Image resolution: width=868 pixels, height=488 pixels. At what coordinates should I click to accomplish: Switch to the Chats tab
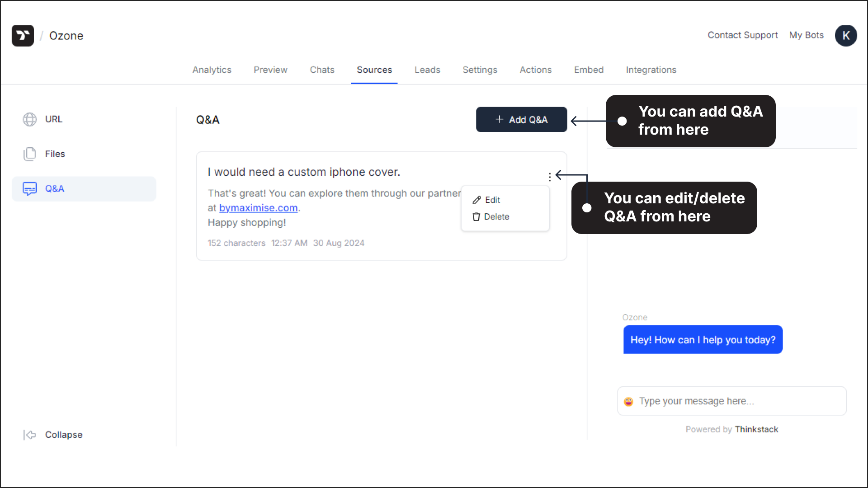322,70
